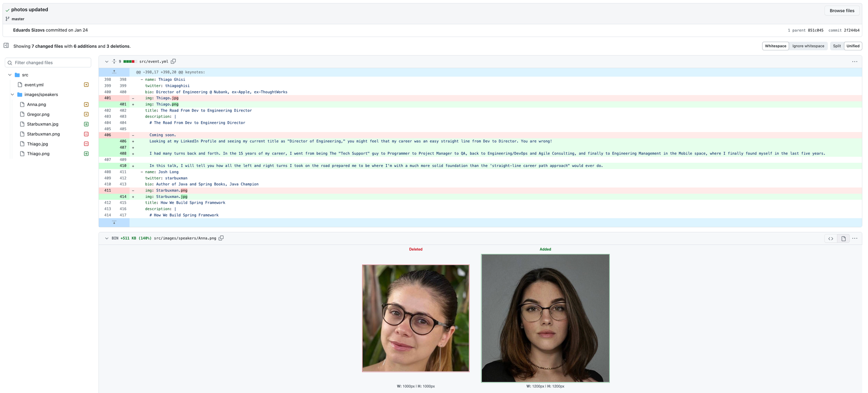This screenshot has width=868, height=393.
Task: Focus the Filter changed files field
Action: [x=48, y=63]
